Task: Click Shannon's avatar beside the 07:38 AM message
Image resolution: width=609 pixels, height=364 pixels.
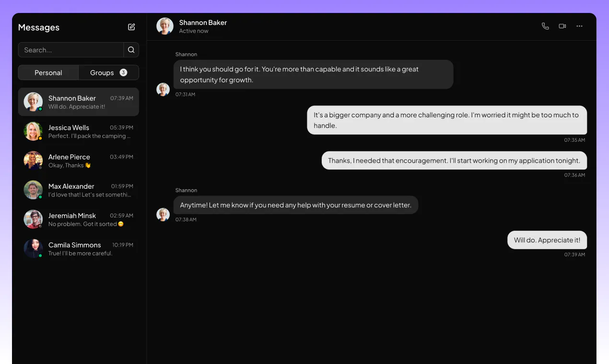Action: pyautogui.click(x=163, y=215)
